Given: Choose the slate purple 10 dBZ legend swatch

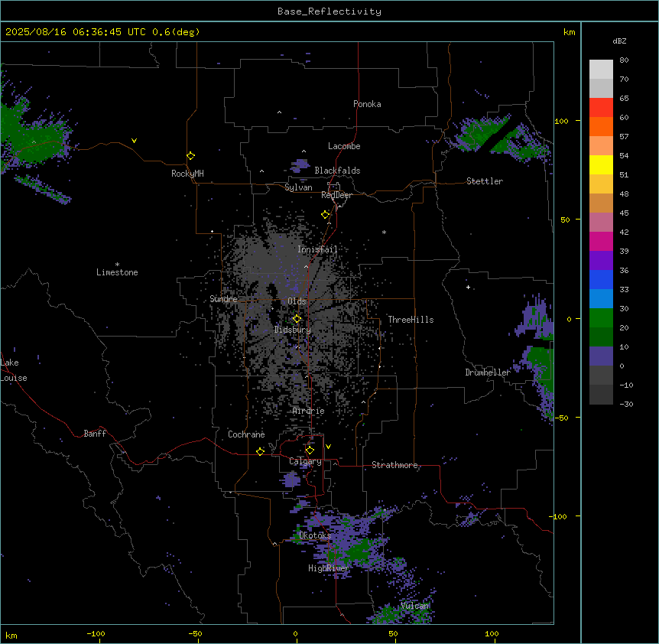Looking at the screenshot, I should 601,356.
